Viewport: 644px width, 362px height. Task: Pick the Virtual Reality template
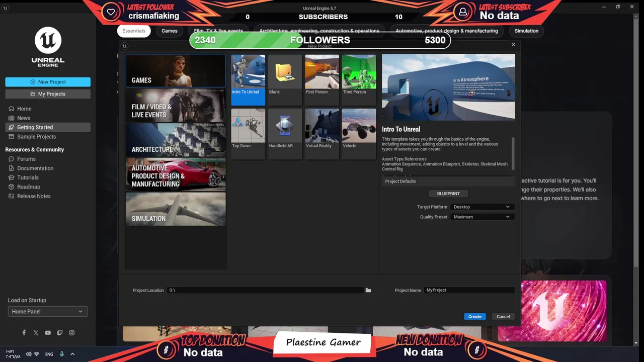322,134
